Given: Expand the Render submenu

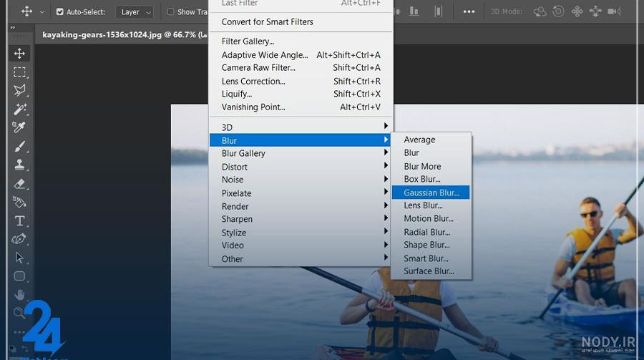Looking at the screenshot, I should coord(300,206).
